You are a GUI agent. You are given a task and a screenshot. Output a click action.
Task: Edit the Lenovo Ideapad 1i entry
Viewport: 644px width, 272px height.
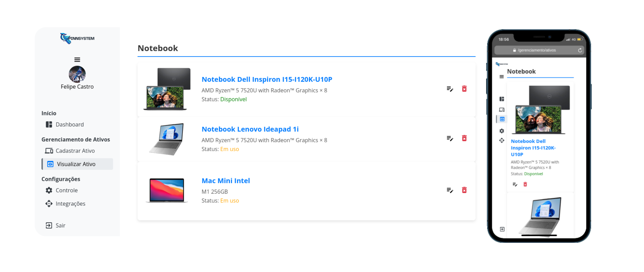[x=450, y=138]
